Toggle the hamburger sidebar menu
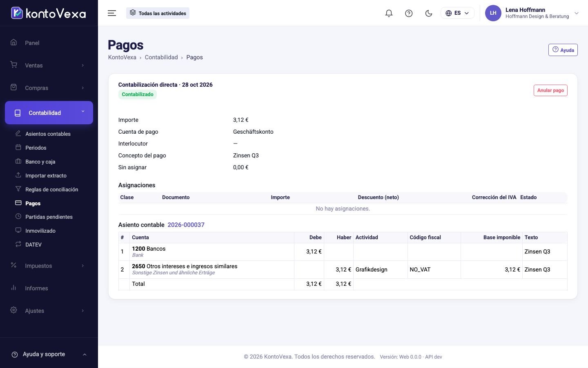The width and height of the screenshot is (588, 368). pos(112,13)
